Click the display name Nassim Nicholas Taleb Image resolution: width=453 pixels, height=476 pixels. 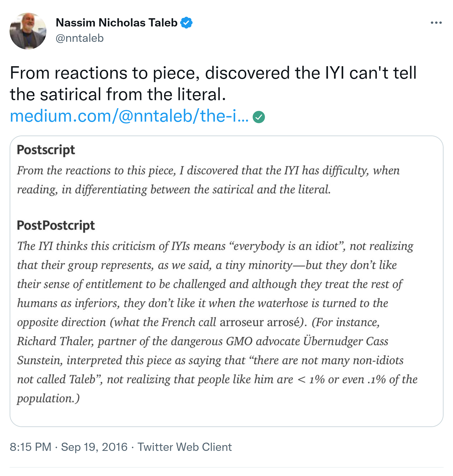[117, 23]
